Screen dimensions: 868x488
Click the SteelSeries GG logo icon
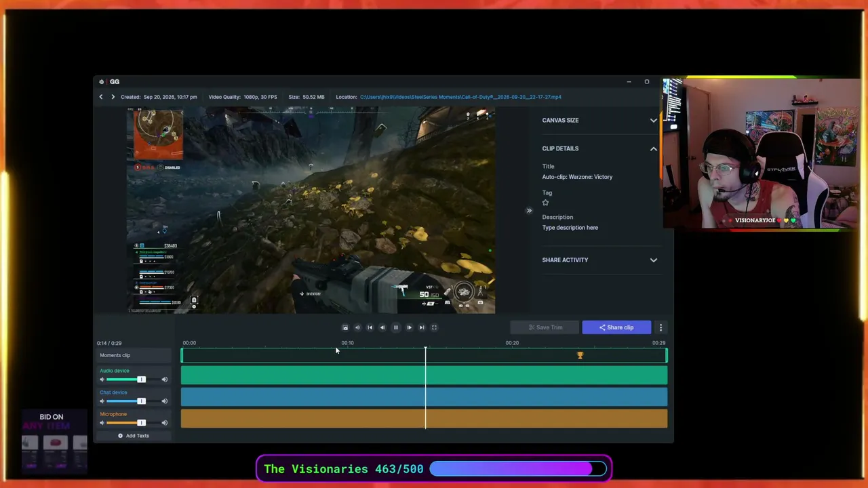tap(102, 82)
